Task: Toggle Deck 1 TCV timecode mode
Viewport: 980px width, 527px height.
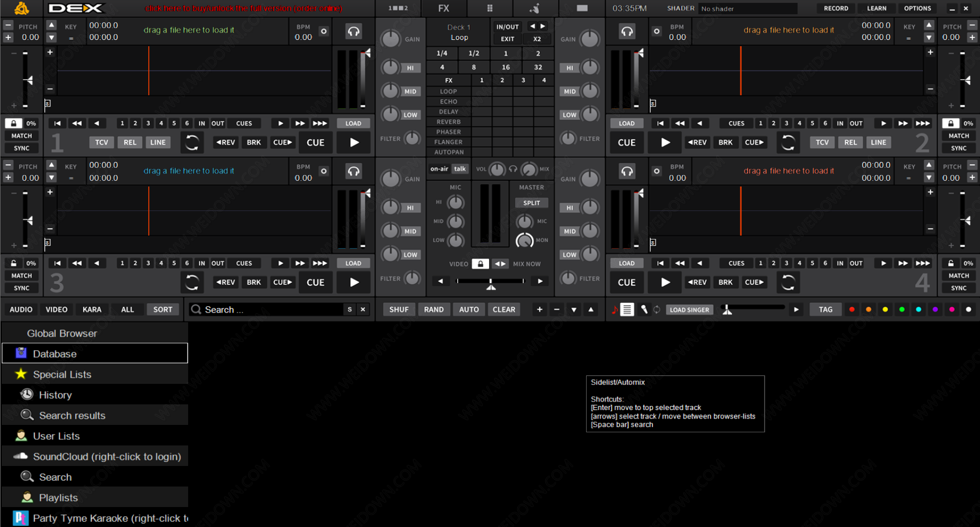Action: [x=101, y=143]
